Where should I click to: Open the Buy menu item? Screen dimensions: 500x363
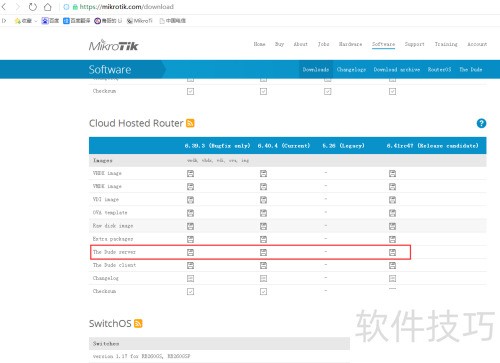(279, 44)
